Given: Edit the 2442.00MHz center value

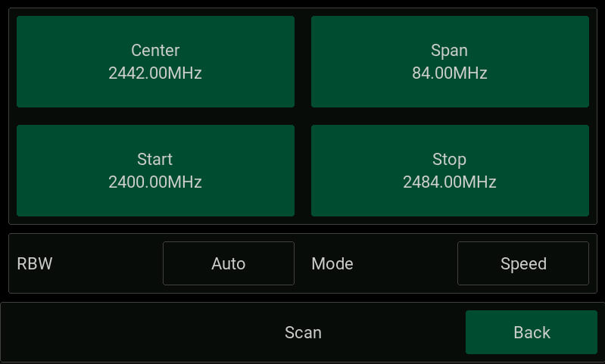Looking at the screenshot, I should click(x=155, y=73).
